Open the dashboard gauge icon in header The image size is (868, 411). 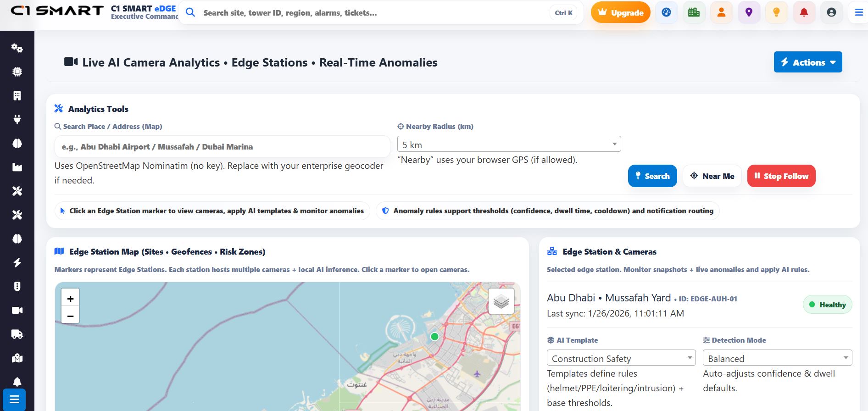point(666,12)
